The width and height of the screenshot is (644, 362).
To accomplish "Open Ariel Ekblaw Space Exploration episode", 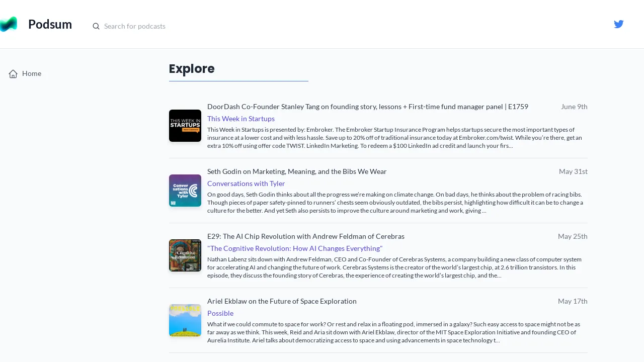I will pyautogui.click(x=282, y=301).
